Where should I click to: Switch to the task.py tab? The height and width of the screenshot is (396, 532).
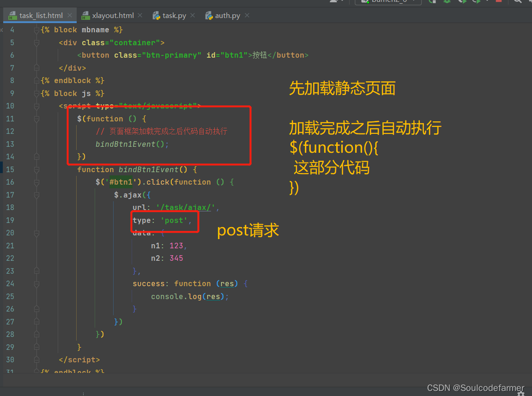point(174,16)
